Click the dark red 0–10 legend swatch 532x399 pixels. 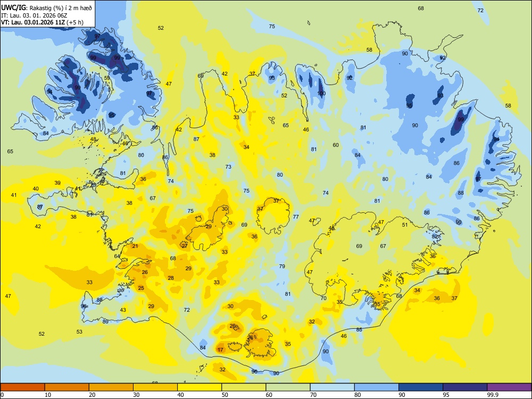[x=22, y=387]
